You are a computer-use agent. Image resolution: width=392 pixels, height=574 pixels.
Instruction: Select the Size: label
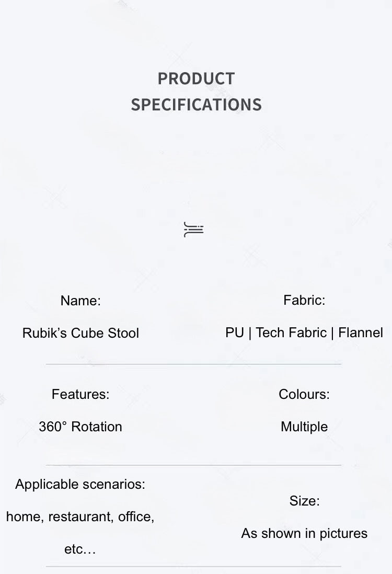(304, 501)
